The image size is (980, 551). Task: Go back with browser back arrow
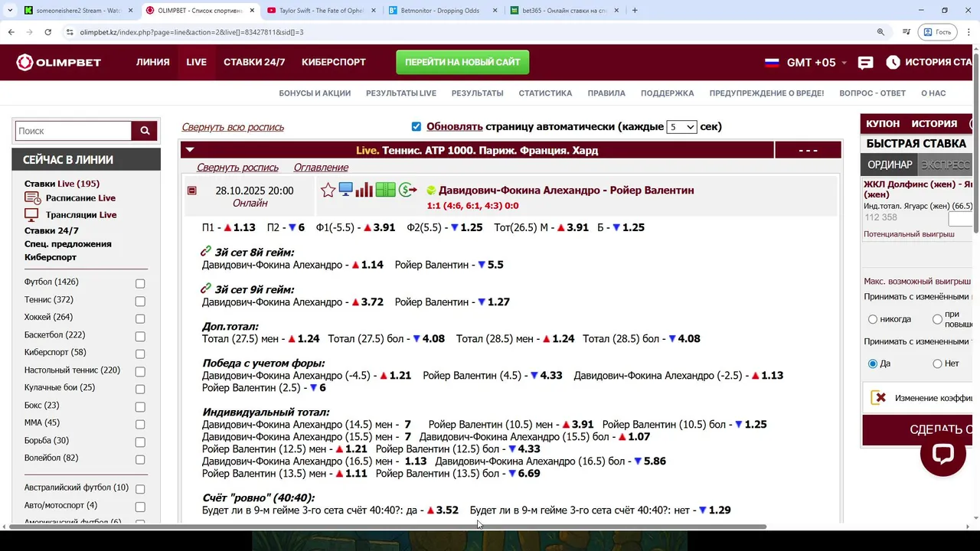[11, 32]
